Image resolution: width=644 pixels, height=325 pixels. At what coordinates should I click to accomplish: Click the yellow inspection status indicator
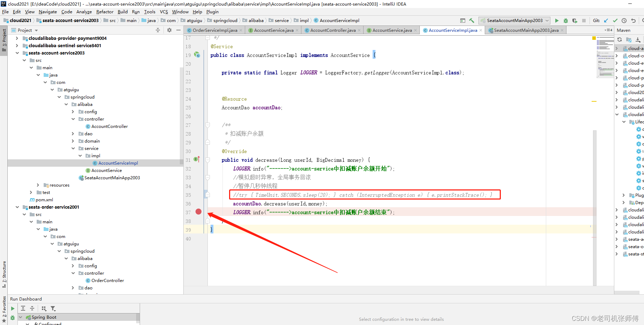(594, 38)
